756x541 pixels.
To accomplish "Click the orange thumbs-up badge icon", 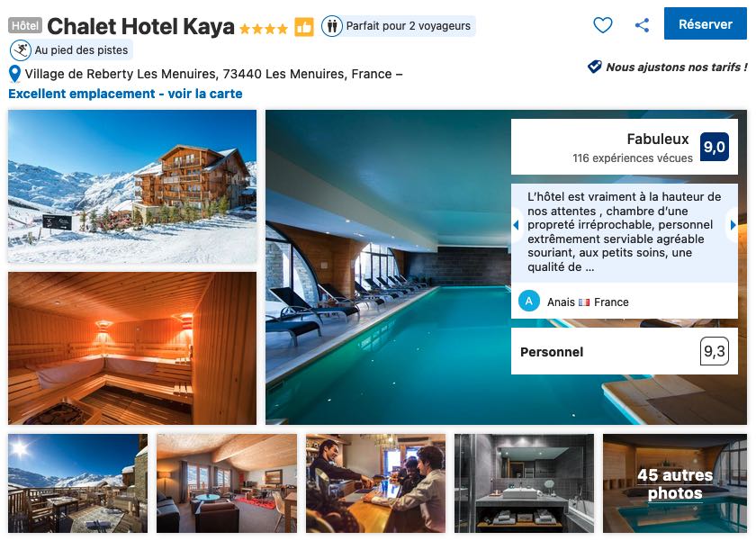I will pos(304,26).
